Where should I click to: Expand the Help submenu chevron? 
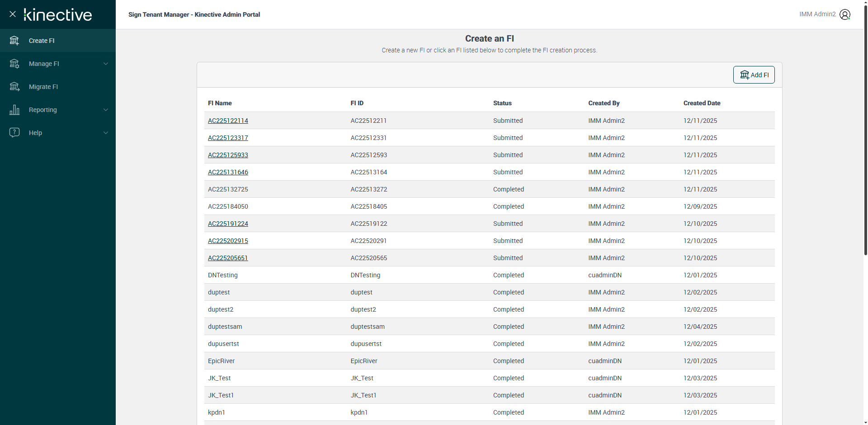coord(106,133)
